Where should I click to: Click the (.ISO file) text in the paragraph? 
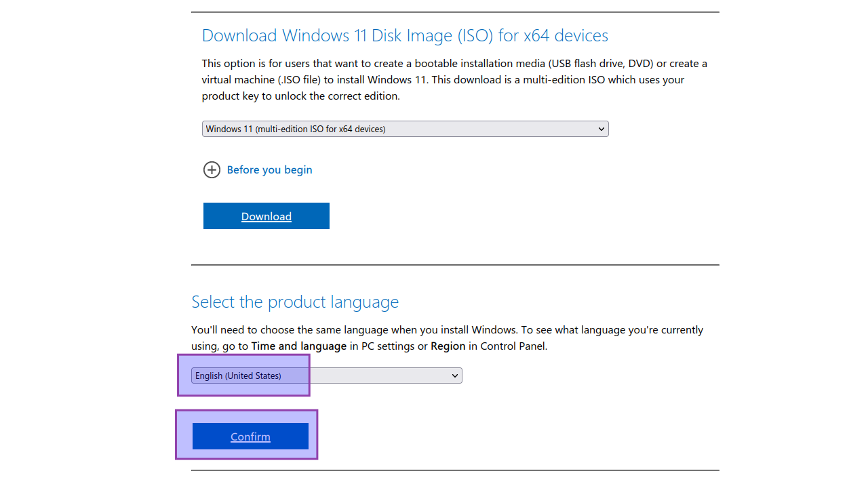tap(300, 79)
